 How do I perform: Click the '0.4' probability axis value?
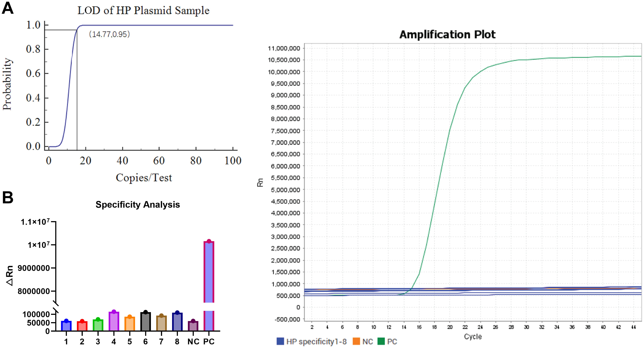pos(33,98)
